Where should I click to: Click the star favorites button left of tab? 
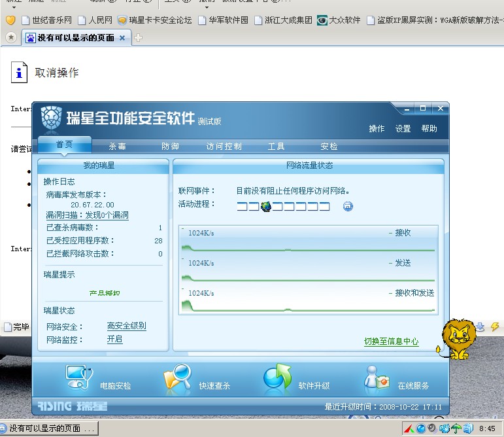point(11,38)
